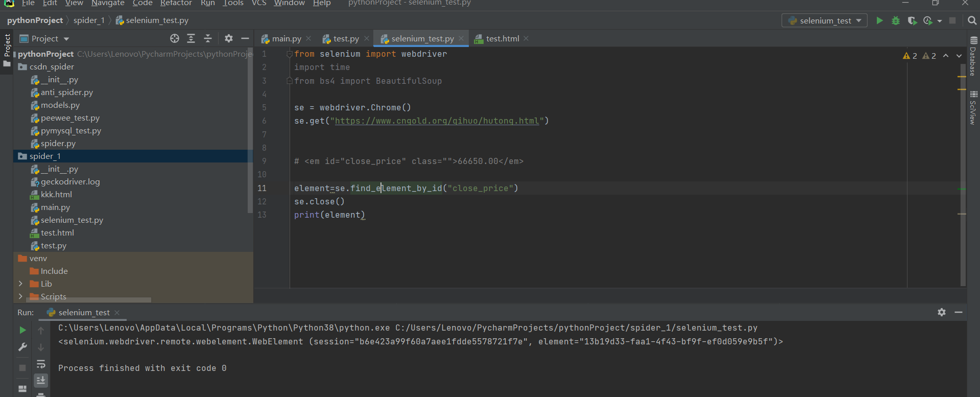Run selenium_test with the green toolbar arrow

(879, 20)
